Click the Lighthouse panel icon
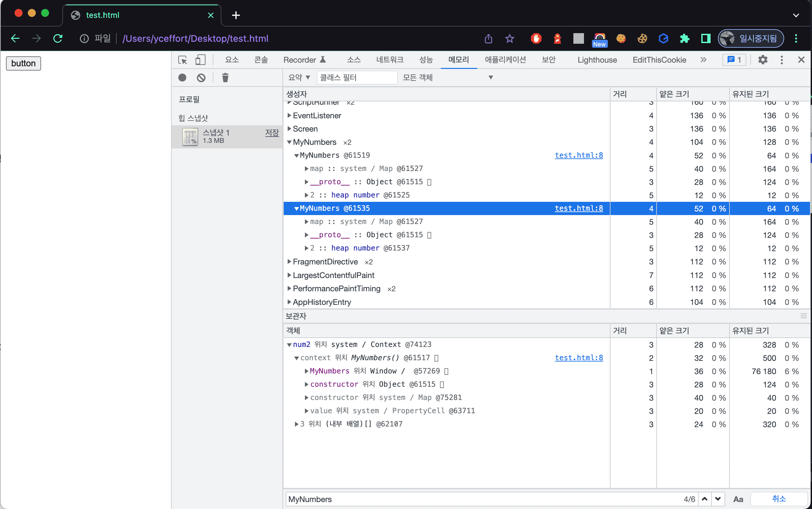The image size is (812, 509). [598, 59]
